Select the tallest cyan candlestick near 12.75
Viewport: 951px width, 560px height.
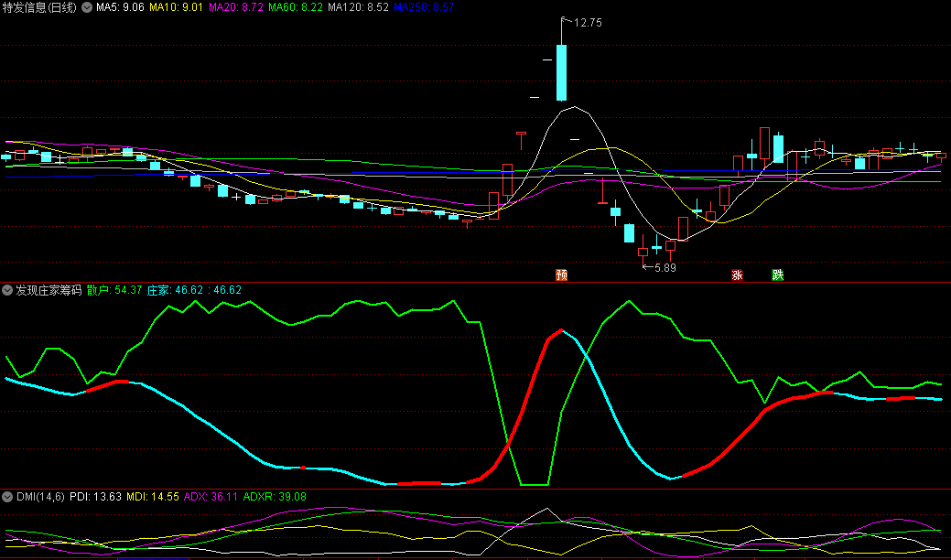tap(561, 71)
